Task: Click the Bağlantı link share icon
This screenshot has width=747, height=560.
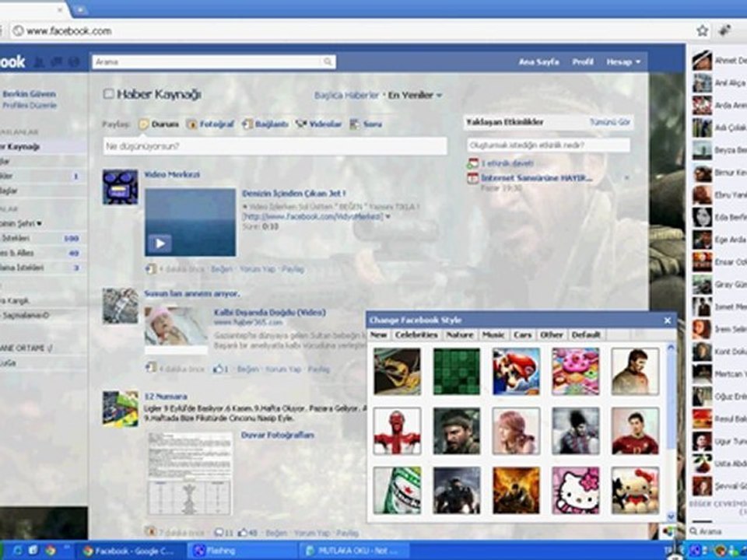Action: (x=247, y=124)
